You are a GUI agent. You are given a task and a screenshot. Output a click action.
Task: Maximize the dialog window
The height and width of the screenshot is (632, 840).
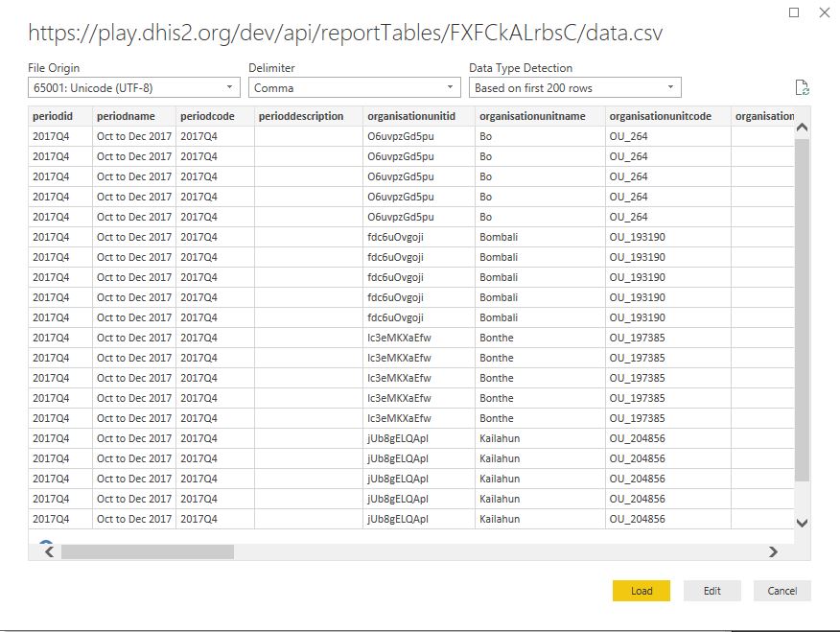pyautogui.click(x=794, y=12)
